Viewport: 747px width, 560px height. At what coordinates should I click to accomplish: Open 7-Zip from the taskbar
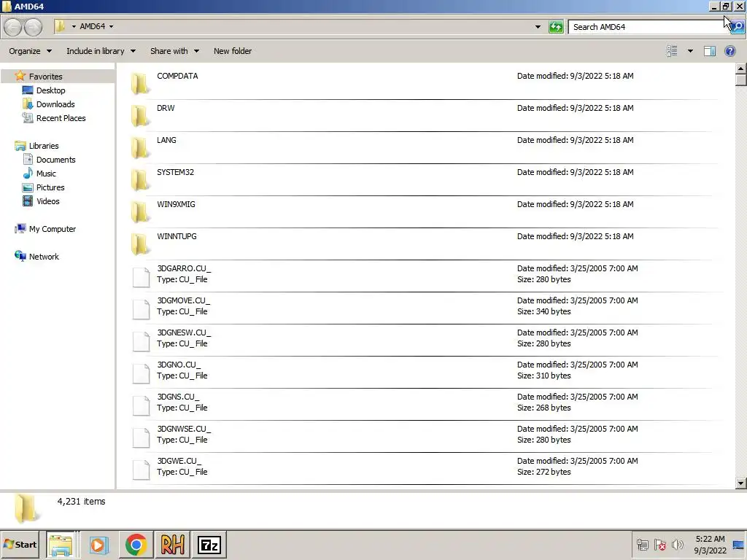coord(209,545)
